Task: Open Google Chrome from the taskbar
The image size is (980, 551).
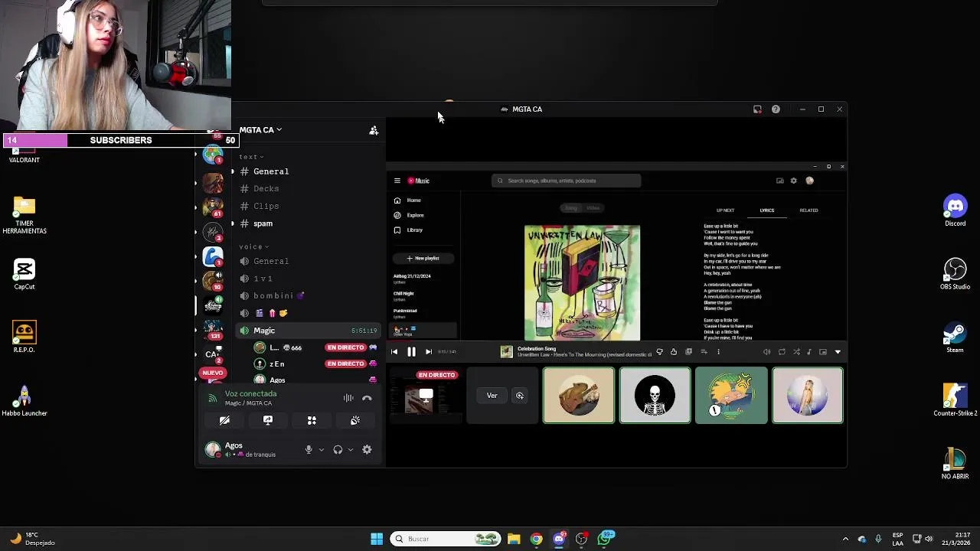Action: pos(536,539)
